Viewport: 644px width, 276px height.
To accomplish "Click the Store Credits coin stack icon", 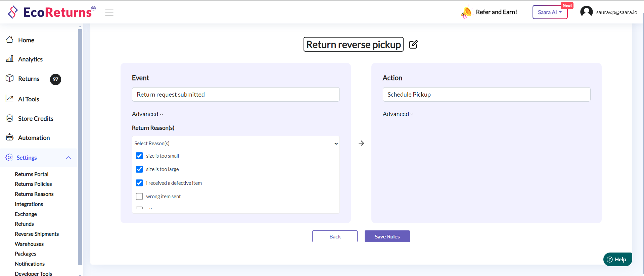I will point(10,118).
